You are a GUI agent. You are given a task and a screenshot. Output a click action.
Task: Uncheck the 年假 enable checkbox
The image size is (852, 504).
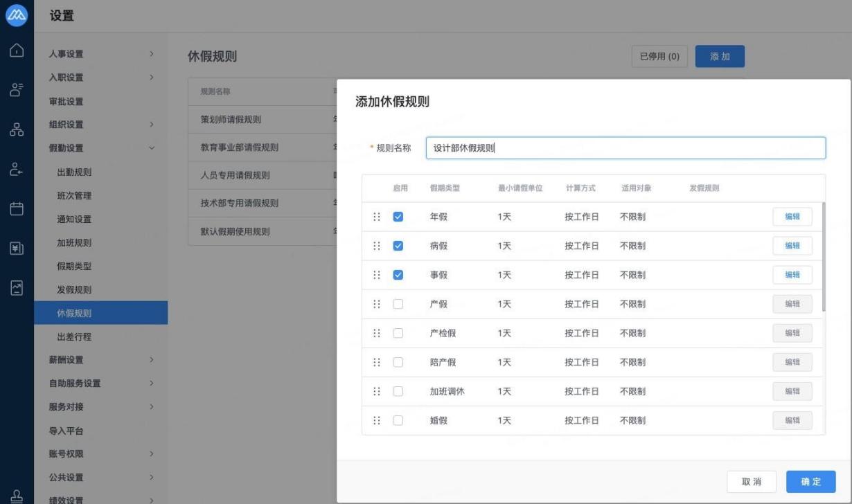point(398,217)
